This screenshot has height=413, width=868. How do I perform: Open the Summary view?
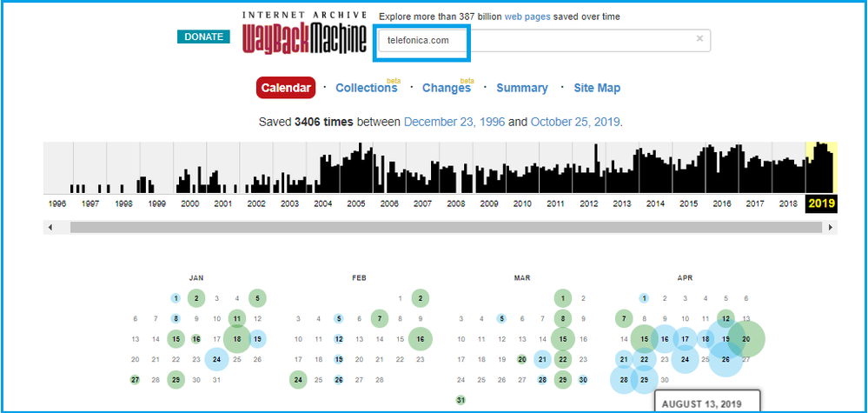point(521,88)
